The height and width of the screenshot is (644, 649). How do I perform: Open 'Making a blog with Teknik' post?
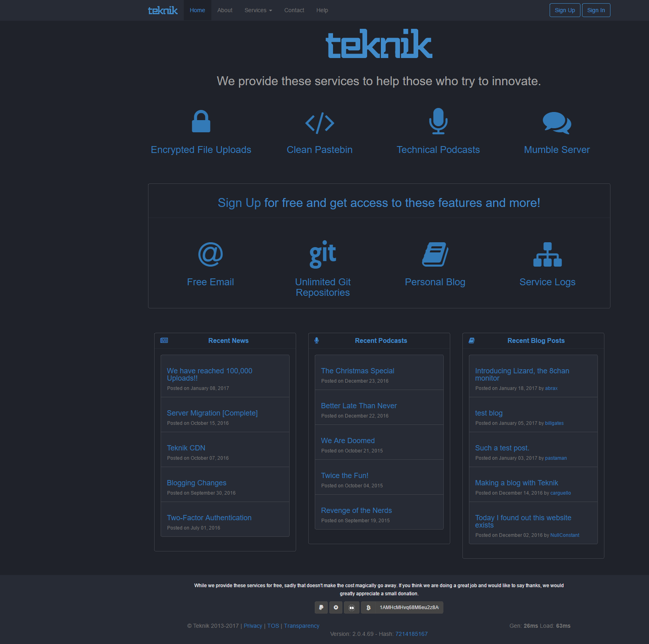click(x=517, y=483)
